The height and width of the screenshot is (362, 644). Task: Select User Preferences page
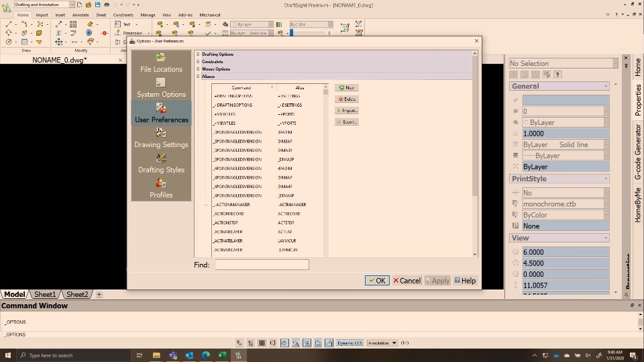tap(161, 113)
